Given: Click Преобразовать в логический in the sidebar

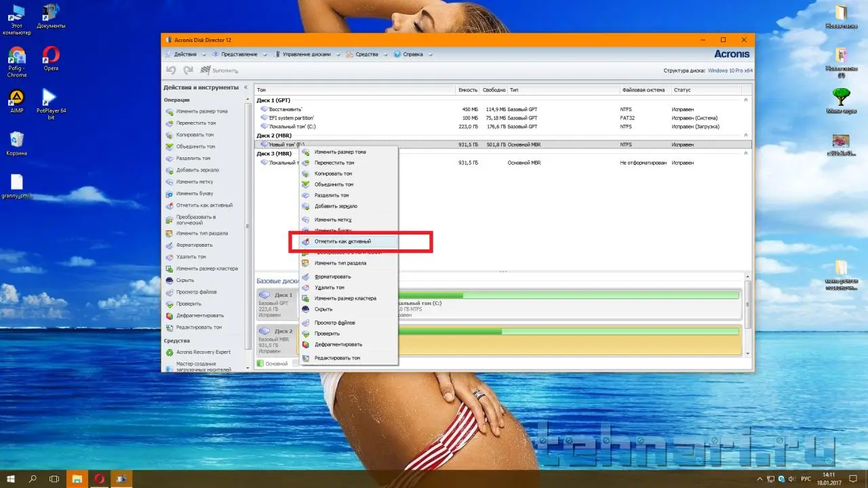Looking at the screenshot, I should 191,220.
